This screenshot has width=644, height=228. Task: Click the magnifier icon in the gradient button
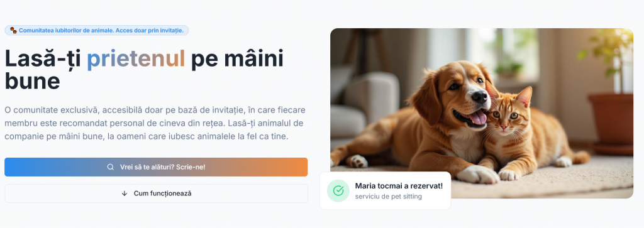pyautogui.click(x=111, y=167)
